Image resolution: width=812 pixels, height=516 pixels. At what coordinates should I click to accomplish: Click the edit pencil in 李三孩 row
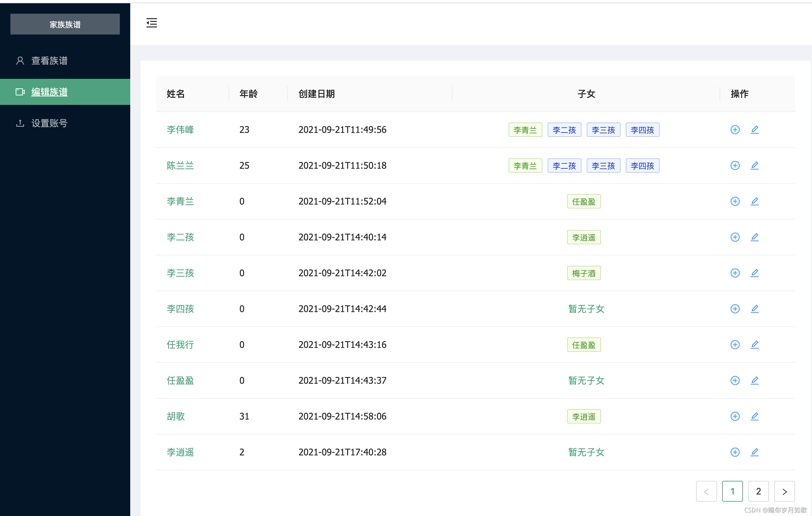[754, 273]
